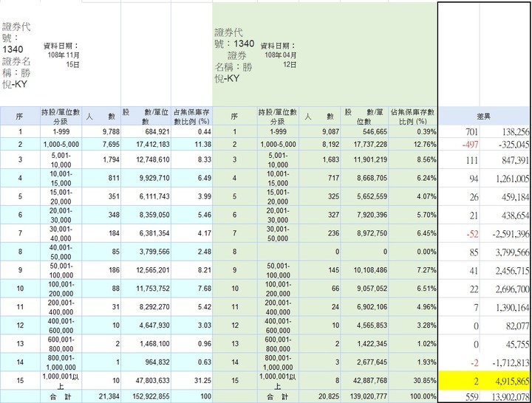Select the difference cell 45,755
Viewport: 532px width, 403px height.
(x=505, y=344)
